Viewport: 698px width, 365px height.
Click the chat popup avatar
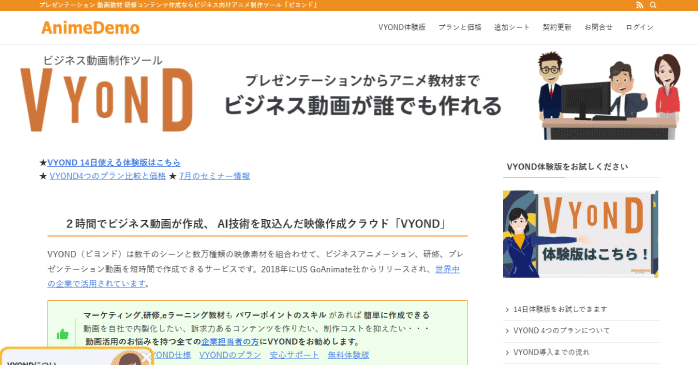pyautogui.click(x=129, y=359)
